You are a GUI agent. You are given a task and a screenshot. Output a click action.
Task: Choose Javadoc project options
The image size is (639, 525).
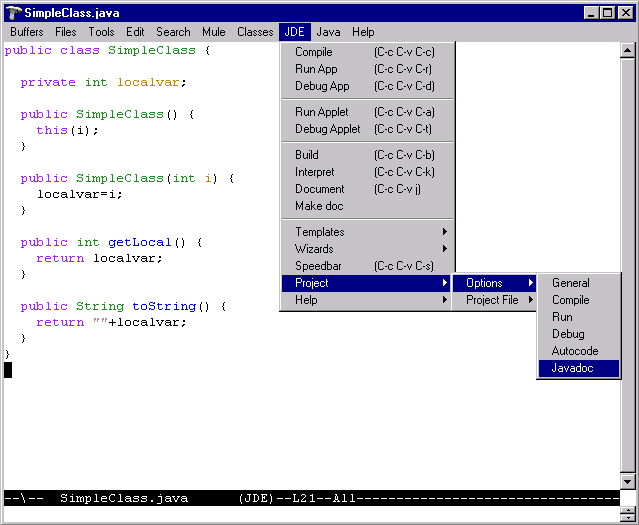point(579,368)
